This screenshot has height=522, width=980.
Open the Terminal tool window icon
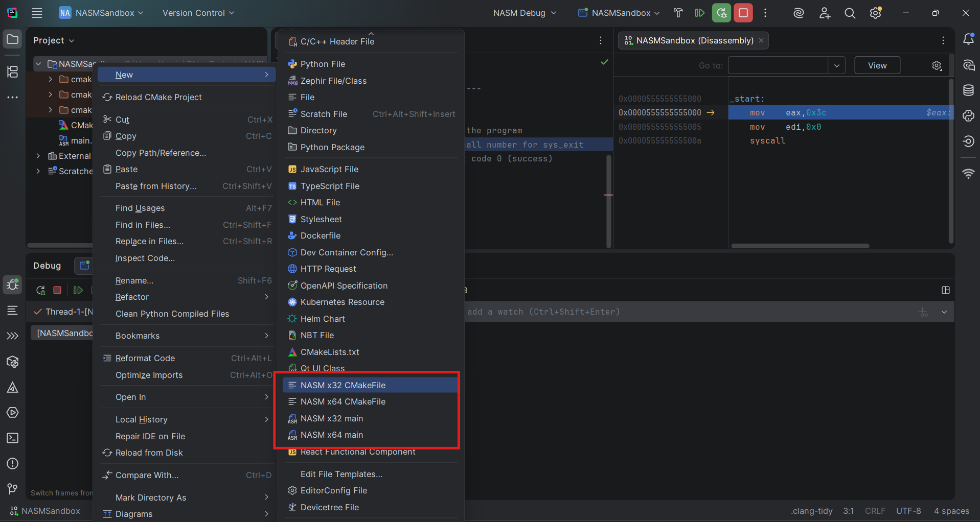click(x=12, y=438)
